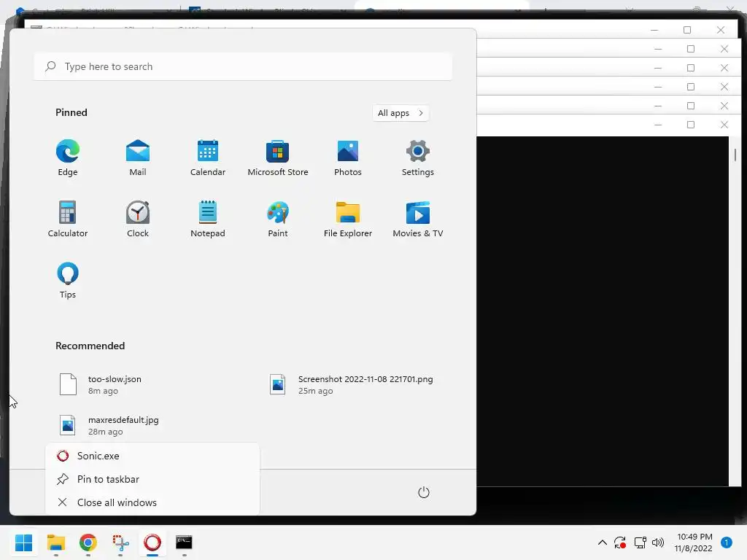
Task: Launch the Photos app
Action: click(x=348, y=158)
